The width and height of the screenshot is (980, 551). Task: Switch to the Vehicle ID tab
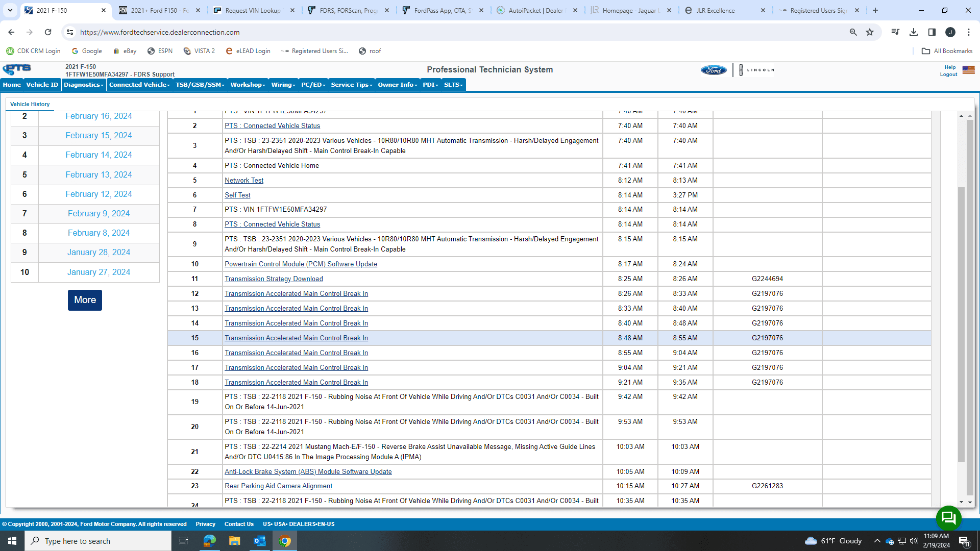(x=42, y=85)
